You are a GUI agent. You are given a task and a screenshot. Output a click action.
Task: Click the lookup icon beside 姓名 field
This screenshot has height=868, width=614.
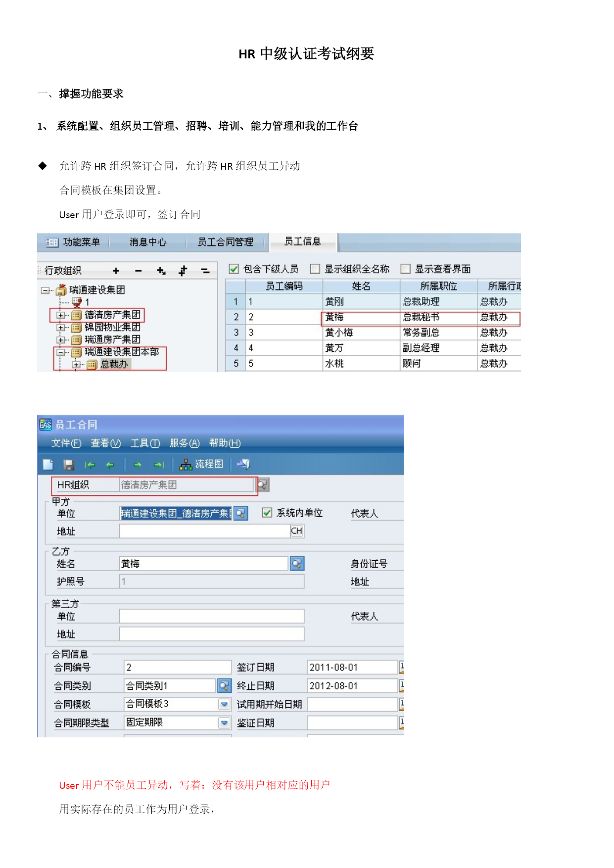tap(297, 564)
